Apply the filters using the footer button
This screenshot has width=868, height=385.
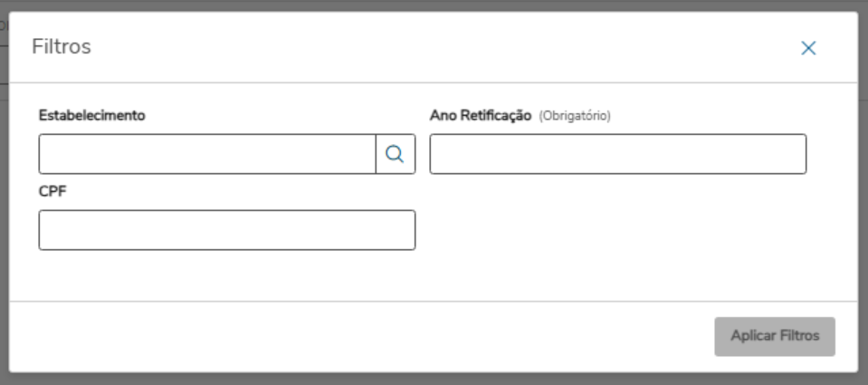tap(774, 336)
